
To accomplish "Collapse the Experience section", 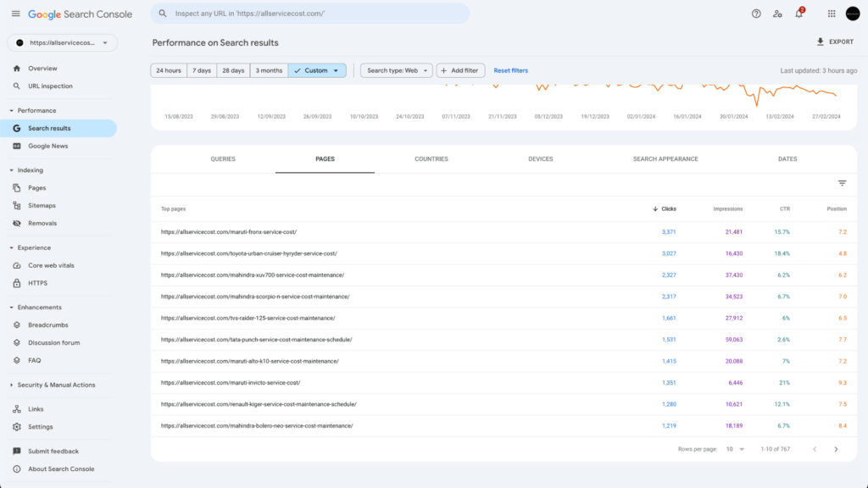I will tap(12, 248).
